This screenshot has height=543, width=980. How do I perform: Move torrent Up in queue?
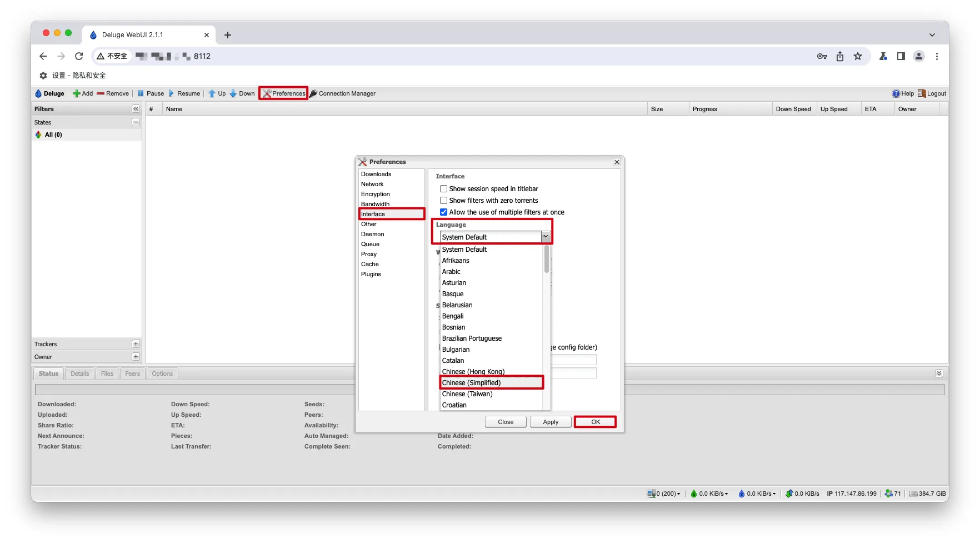click(x=217, y=93)
